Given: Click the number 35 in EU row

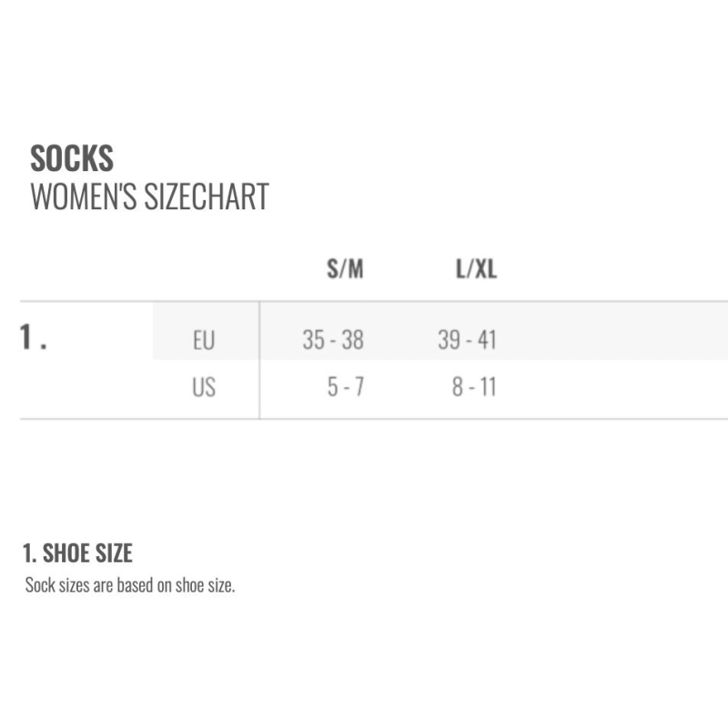Looking at the screenshot, I should (313, 339).
